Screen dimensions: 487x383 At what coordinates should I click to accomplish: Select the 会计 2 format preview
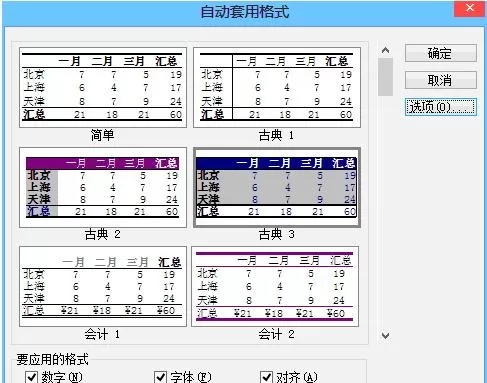(275, 287)
